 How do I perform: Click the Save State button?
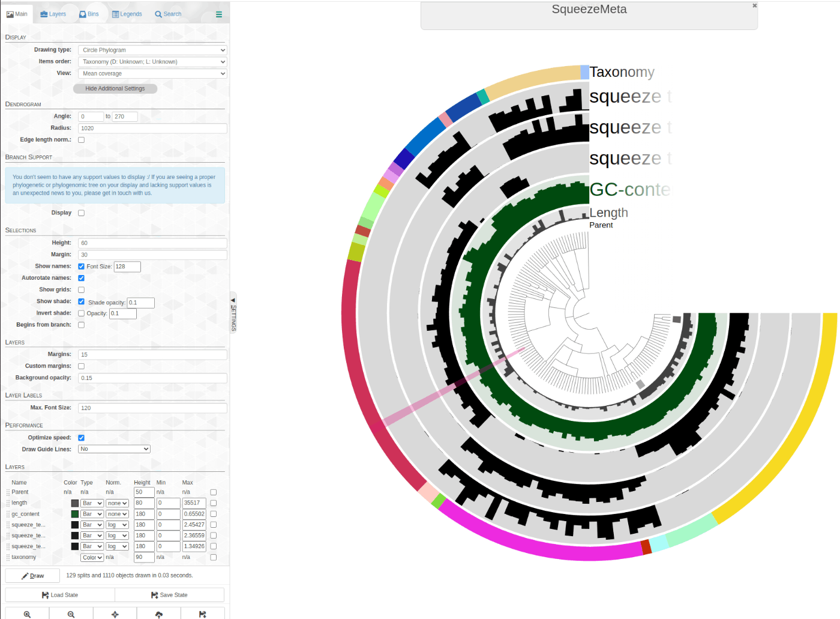pos(169,595)
